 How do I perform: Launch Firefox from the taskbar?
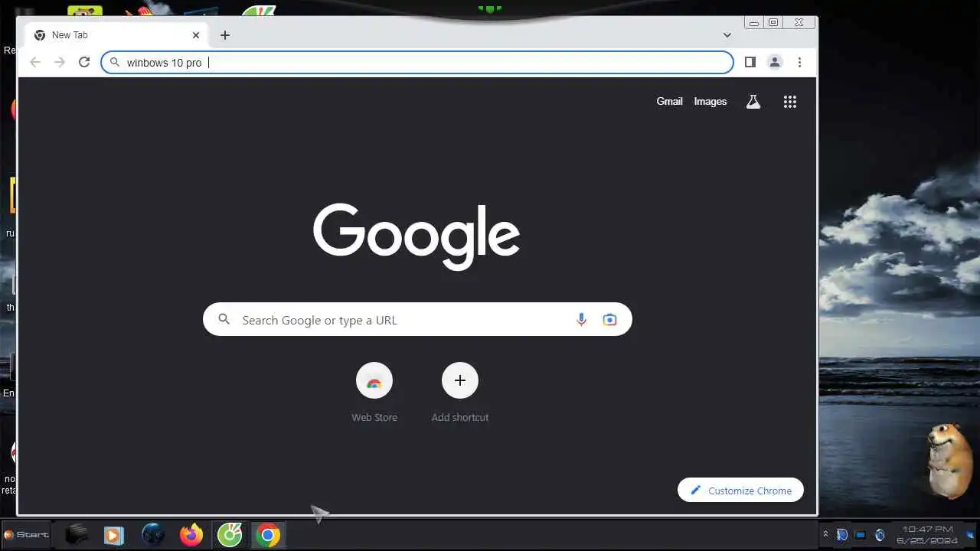tap(191, 534)
